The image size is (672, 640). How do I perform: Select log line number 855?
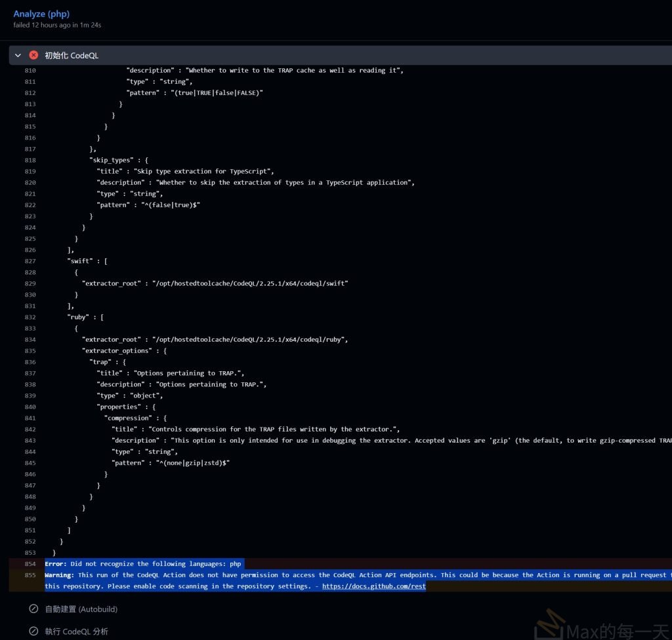pyautogui.click(x=30, y=575)
